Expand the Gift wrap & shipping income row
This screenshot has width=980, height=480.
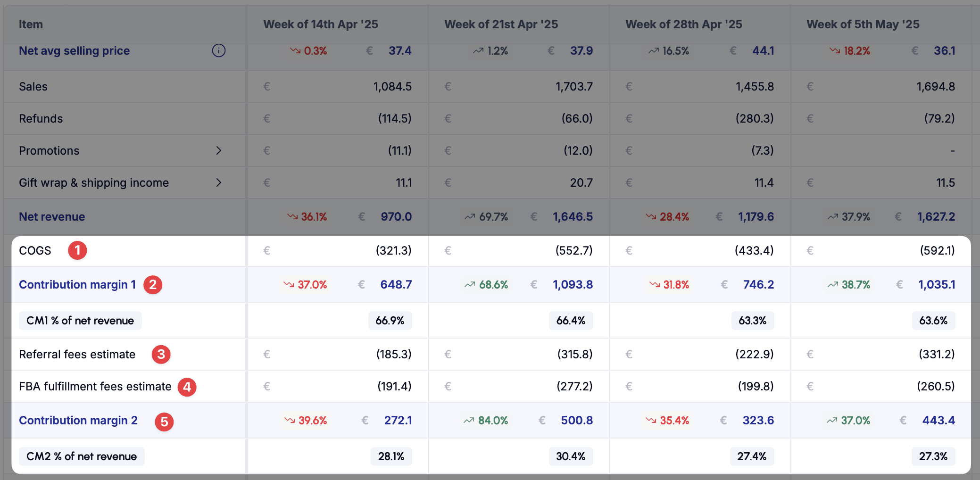218,182
